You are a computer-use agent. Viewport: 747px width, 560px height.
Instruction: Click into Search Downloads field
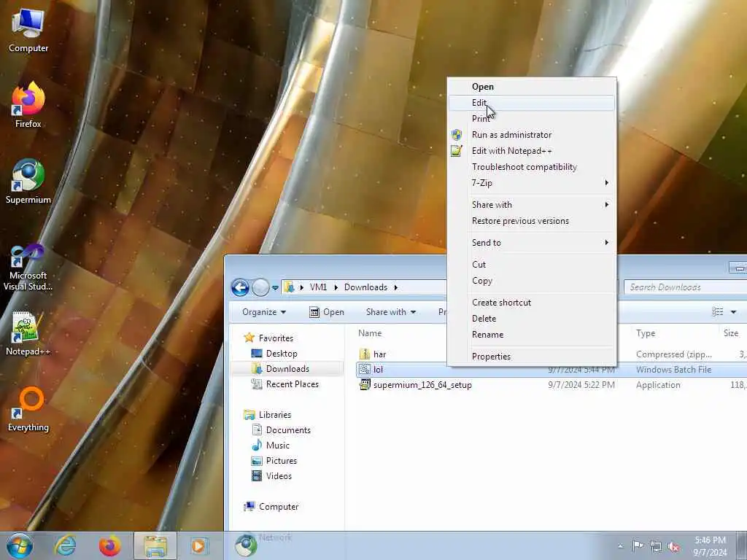686,287
